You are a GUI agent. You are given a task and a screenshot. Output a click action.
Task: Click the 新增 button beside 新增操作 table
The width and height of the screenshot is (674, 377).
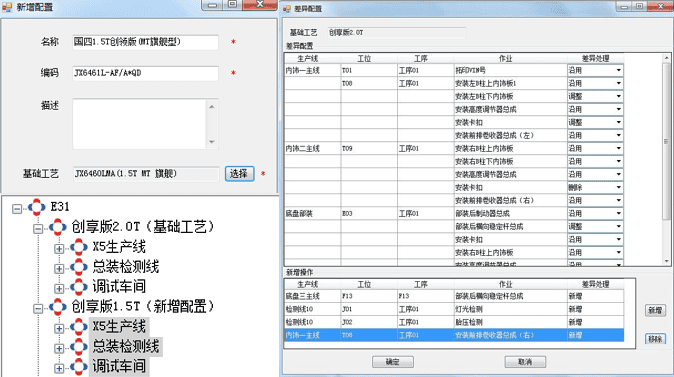655,310
